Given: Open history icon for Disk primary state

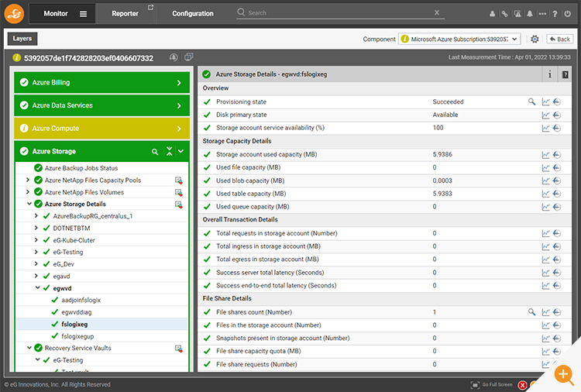Looking at the screenshot, I should (x=557, y=115).
